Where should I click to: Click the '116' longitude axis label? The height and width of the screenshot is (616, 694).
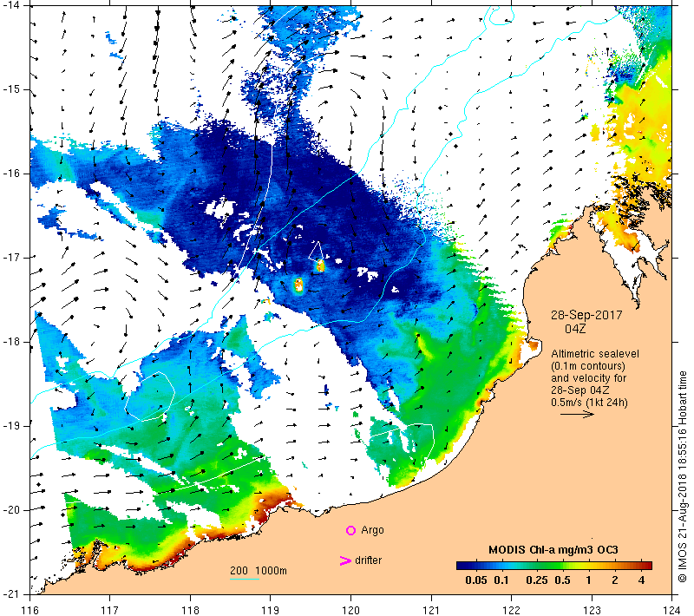pyautogui.click(x=29, y=610)
